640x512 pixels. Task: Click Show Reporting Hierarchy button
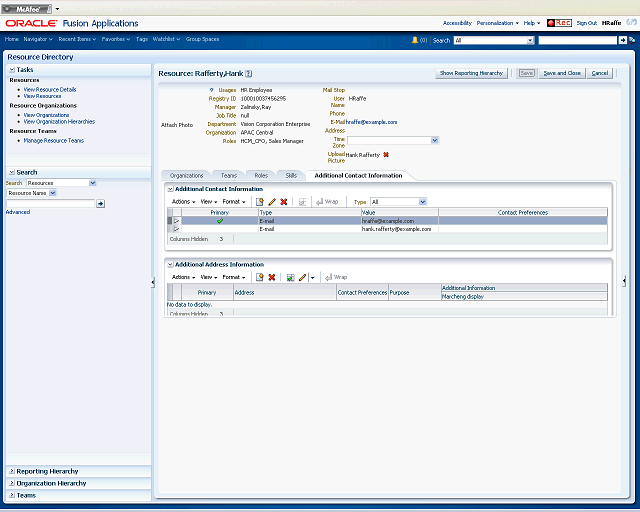click(471, 73)
